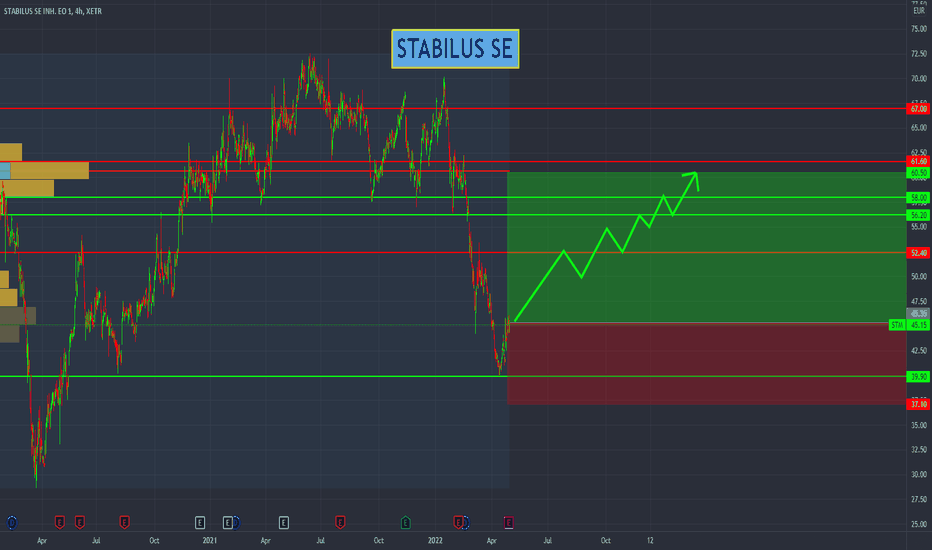Click the green 45.15 current price label

(x=918, y=325)
